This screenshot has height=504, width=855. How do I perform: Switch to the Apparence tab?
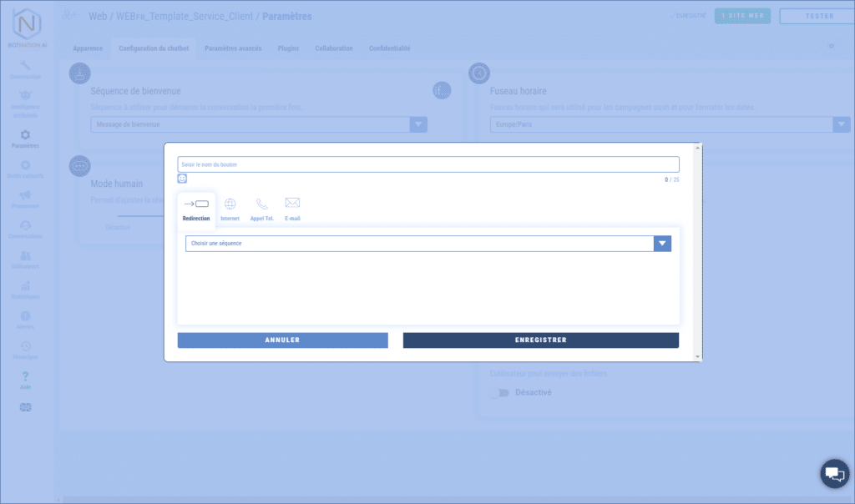coord(88,48)
